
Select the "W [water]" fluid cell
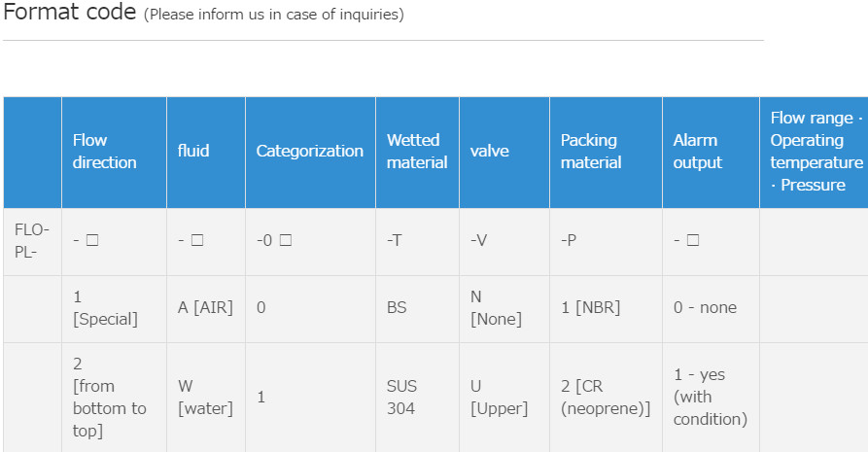[x=205, y=397]
